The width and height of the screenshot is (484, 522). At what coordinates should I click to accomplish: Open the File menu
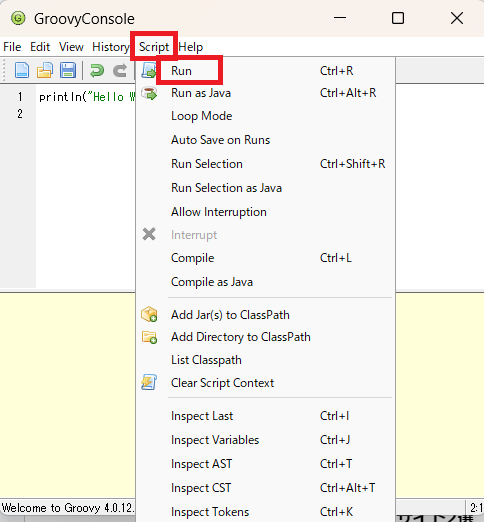click(12, 47)
